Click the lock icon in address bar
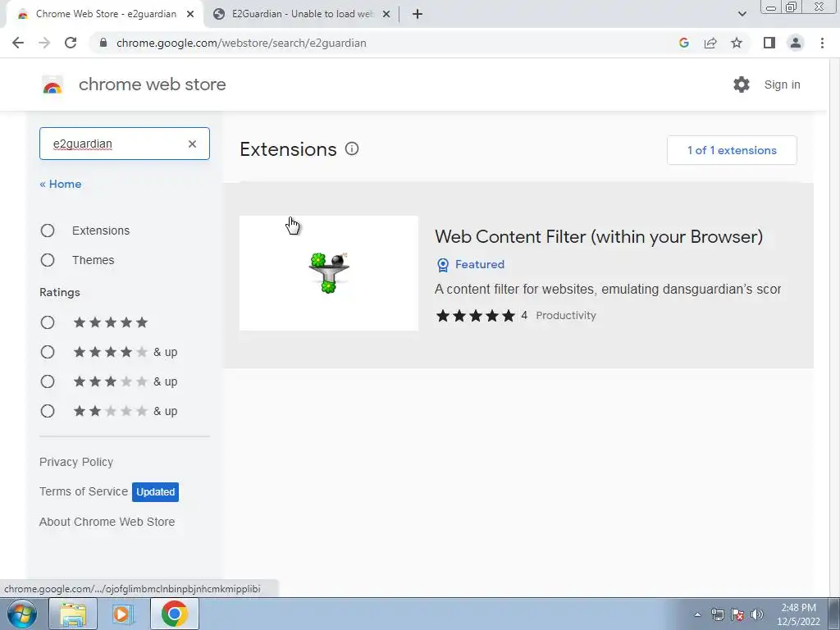 103,43
